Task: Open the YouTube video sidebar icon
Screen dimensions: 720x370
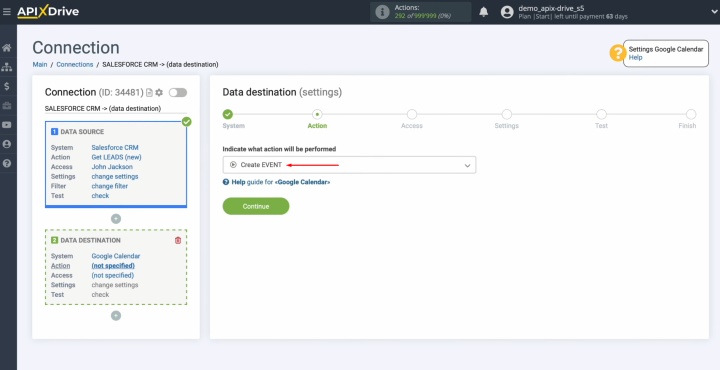Action: click(x=6, y=125)
